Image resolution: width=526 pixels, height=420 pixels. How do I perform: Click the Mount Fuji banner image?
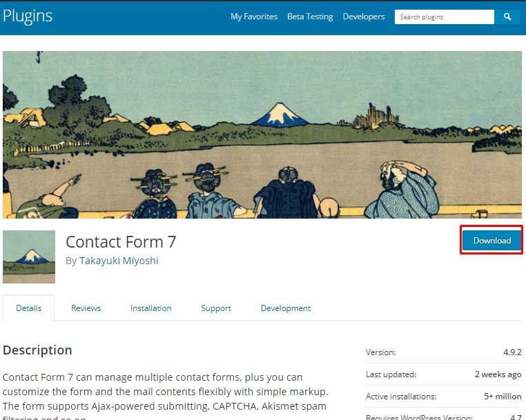tap(262, 134)
